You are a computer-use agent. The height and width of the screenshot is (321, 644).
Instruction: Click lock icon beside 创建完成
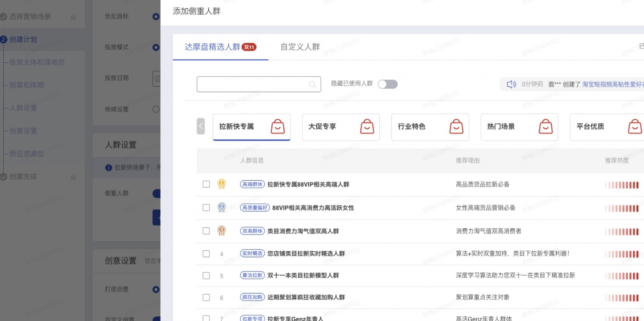[73, 177]
